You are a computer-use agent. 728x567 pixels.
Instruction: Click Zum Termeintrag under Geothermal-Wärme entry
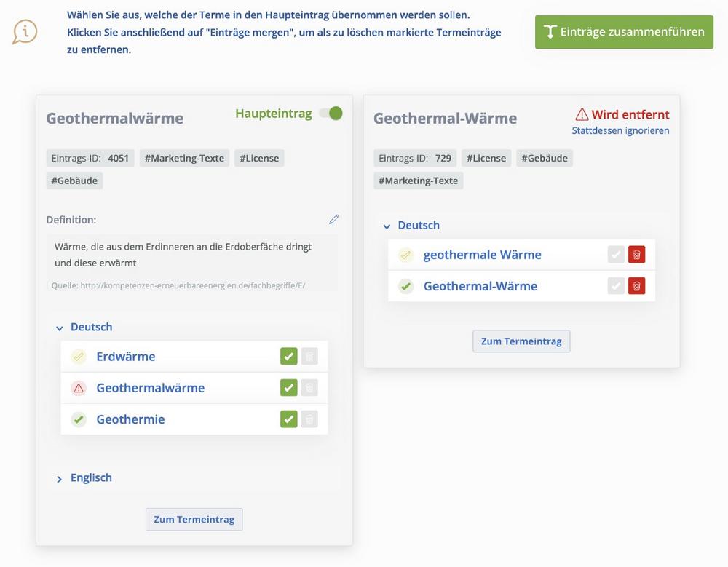[521, 341]
